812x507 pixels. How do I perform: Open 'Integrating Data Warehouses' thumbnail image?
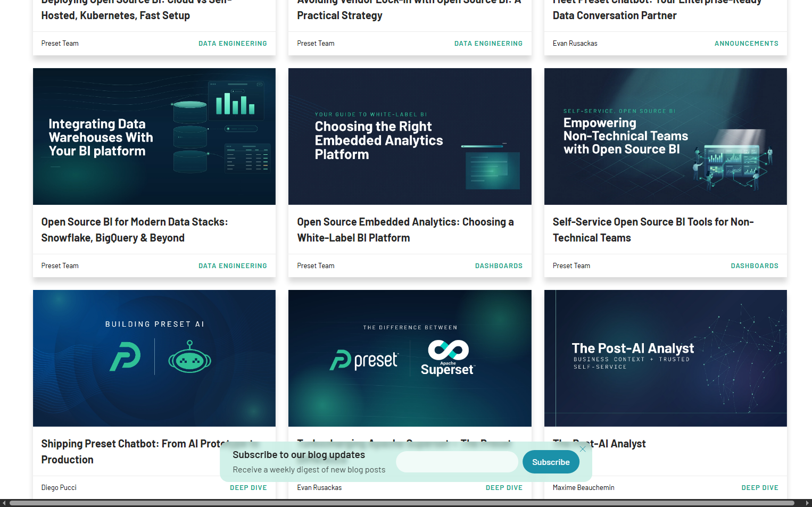(154, 136)
